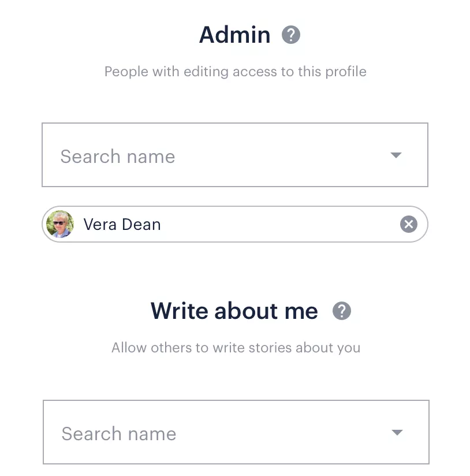Open the Admin help question mark icon
470x476 pixels.
290,35
